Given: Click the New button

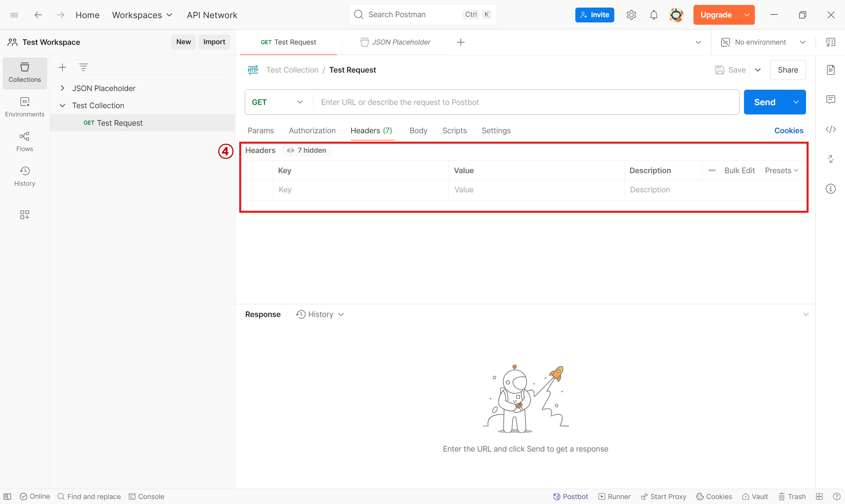Looking at the screenshot, I should coord(184,42).
